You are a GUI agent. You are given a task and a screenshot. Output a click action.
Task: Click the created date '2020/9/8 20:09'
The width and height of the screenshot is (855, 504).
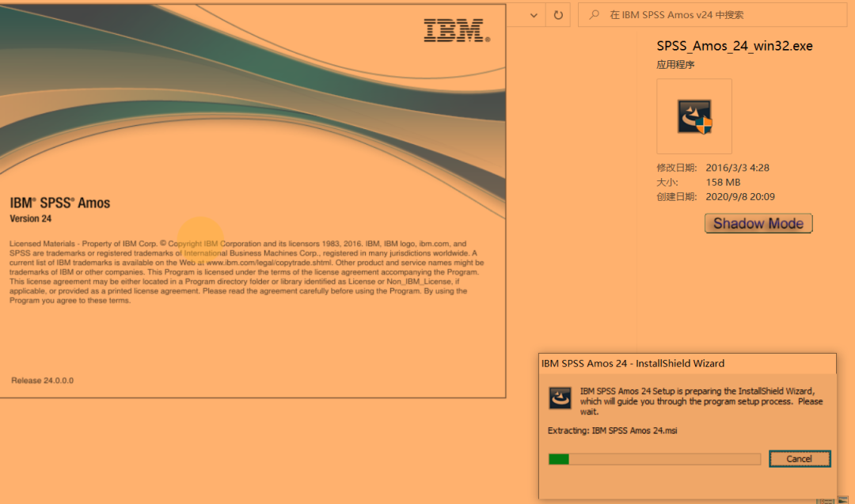point(740,197)
